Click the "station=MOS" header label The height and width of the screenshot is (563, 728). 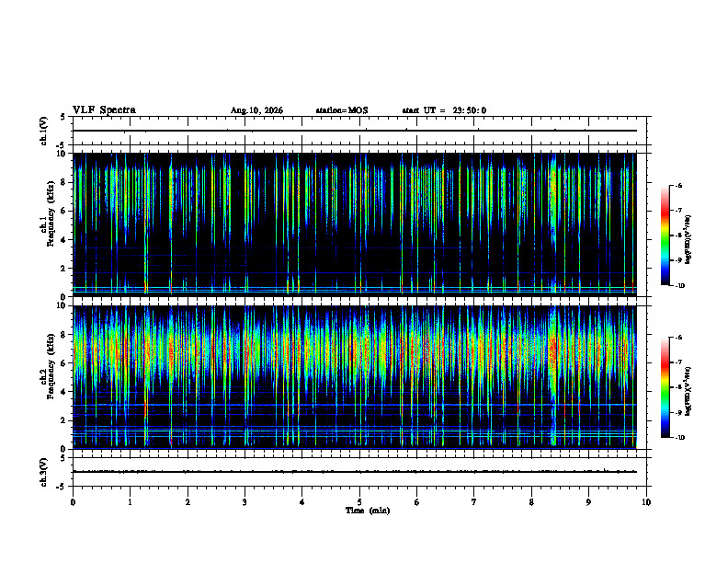(342, 110)
